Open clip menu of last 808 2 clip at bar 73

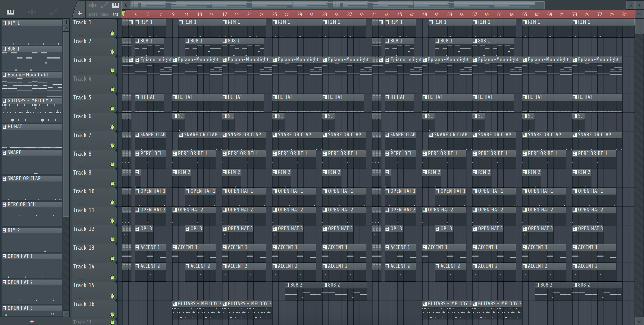coord(575,285)
